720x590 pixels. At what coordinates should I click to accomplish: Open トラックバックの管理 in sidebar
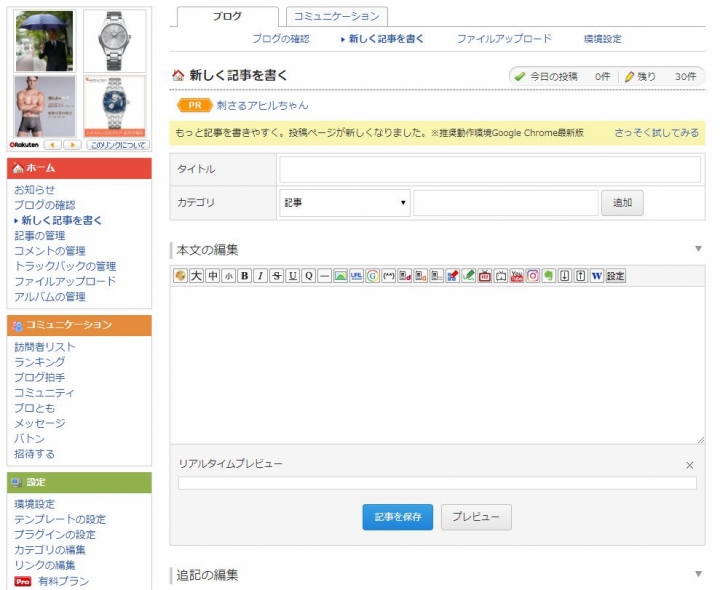(65, 266)
